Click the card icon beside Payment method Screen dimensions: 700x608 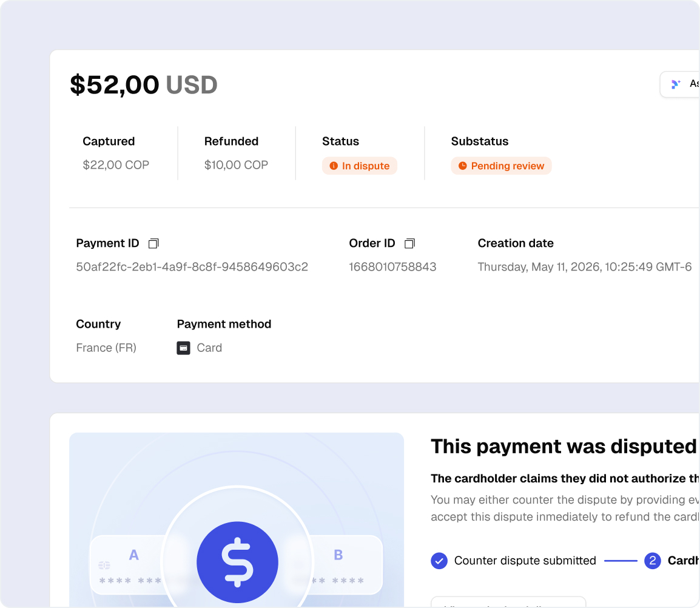point(183,348)
